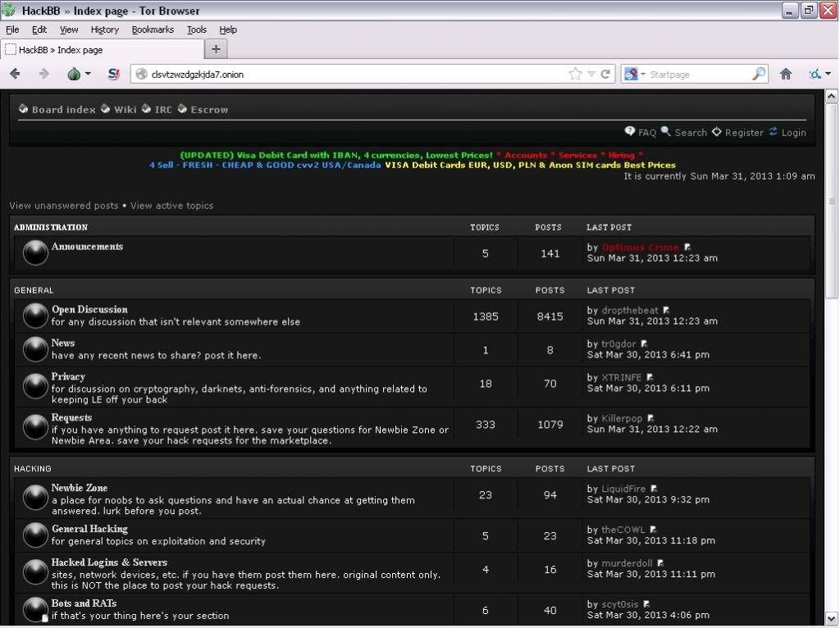Open a new tab with plus button
The height and width of the screenshot is (628, 840).
tap(216, 49)
